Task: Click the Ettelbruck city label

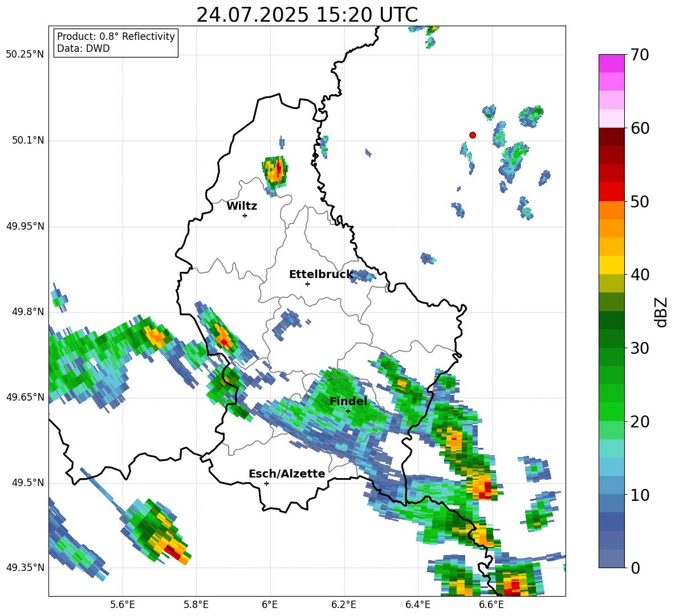Action: (321, 275)
